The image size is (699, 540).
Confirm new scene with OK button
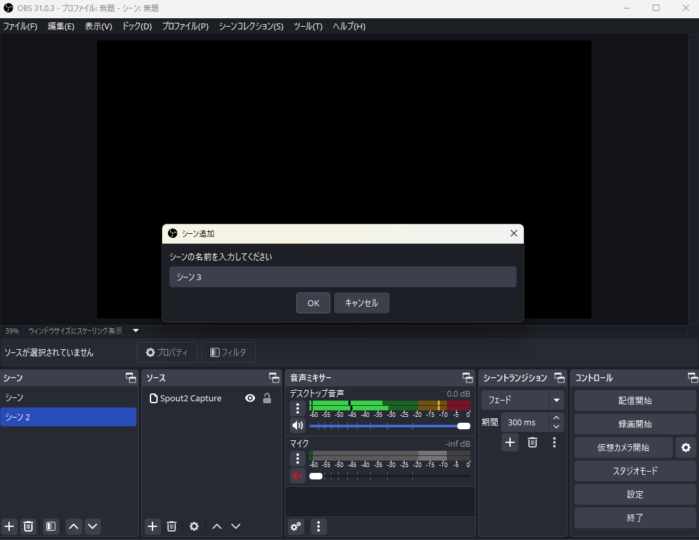pyautogui.click(x=313, y=303)
